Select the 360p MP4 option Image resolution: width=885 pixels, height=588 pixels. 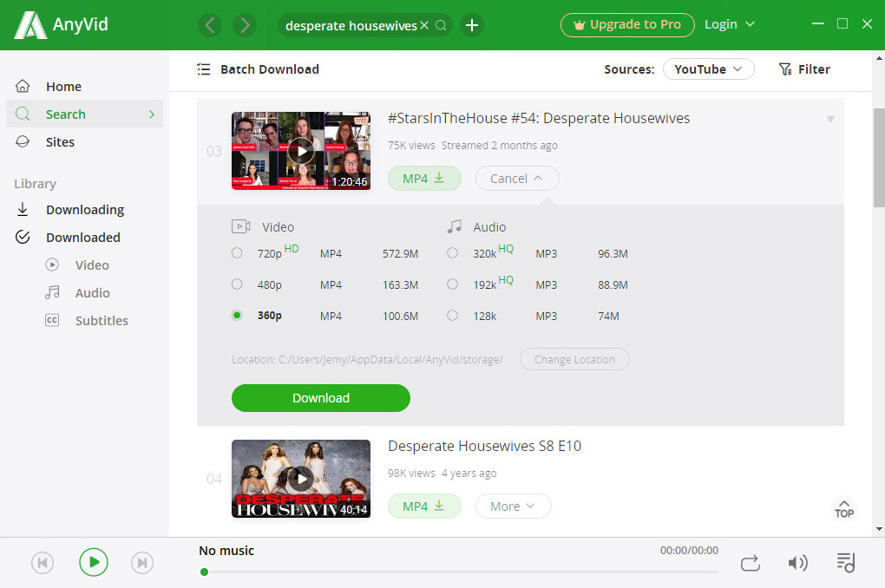pos(237,315)
